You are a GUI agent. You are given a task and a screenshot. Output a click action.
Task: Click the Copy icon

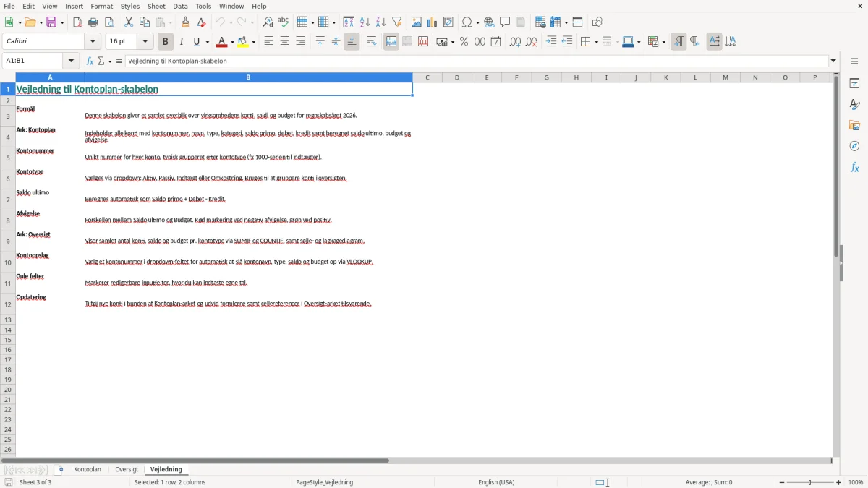[x=145, y=22]
